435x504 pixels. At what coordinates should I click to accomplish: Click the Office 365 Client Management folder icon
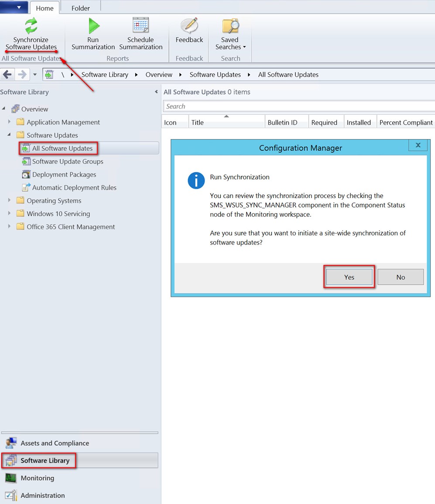[20, 226]
